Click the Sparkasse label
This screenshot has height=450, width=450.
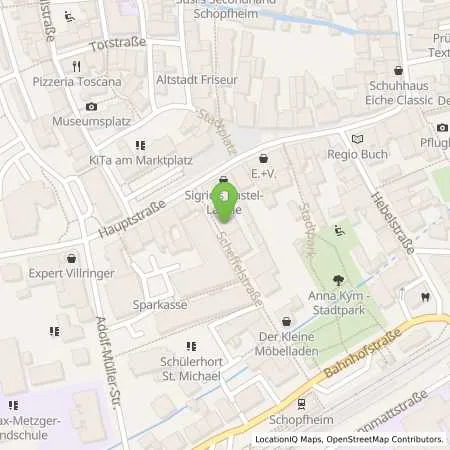[160, 305]
